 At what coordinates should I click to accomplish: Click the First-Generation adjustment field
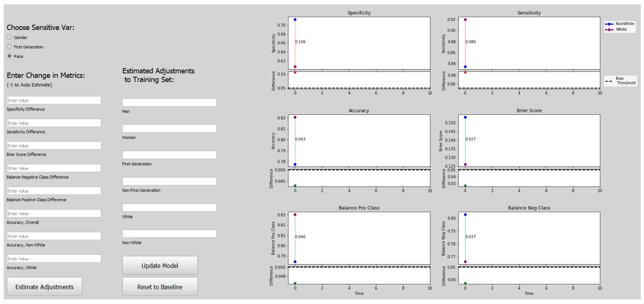169,155
